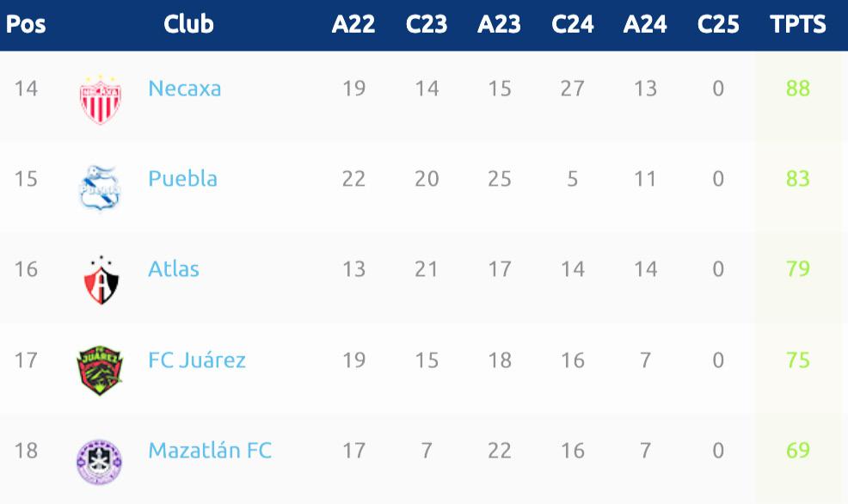Open the Mazatlán FC team link
This screenshot has width=848, height=504.
point(210,450)
